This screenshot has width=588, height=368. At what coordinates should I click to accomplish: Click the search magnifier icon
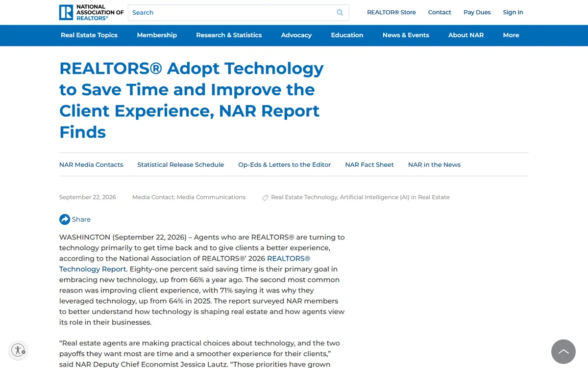pyautogui.click(x=340, y=13)
